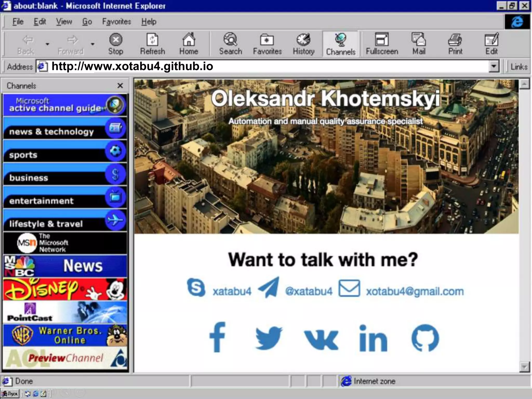Open the View menu
The height and width of the screenshot is (399, 532).
(64, 22)
